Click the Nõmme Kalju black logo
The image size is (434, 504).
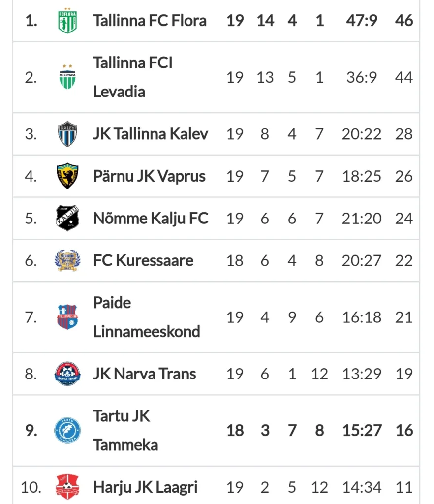pyautogui.click(x=67, y=218)
